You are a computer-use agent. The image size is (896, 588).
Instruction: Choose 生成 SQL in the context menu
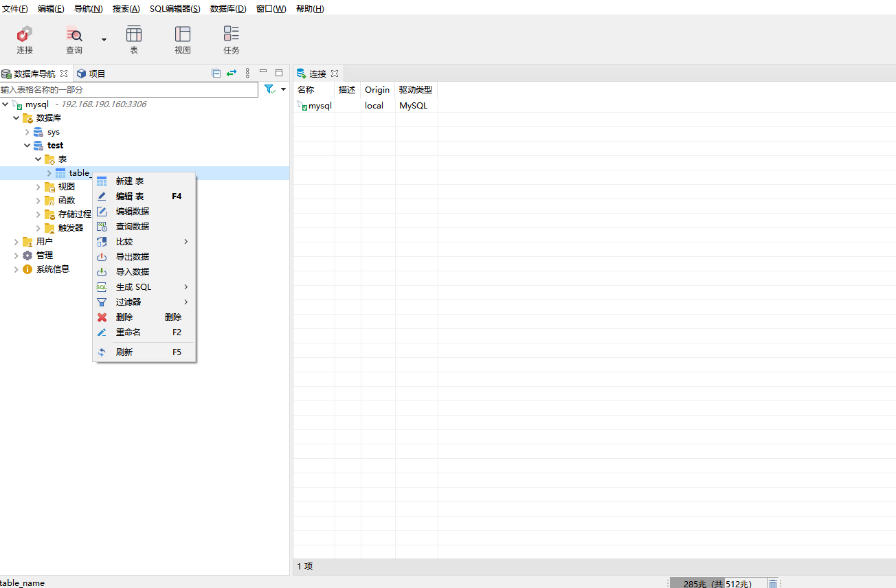pyautogui.click(x=133, y=287)
